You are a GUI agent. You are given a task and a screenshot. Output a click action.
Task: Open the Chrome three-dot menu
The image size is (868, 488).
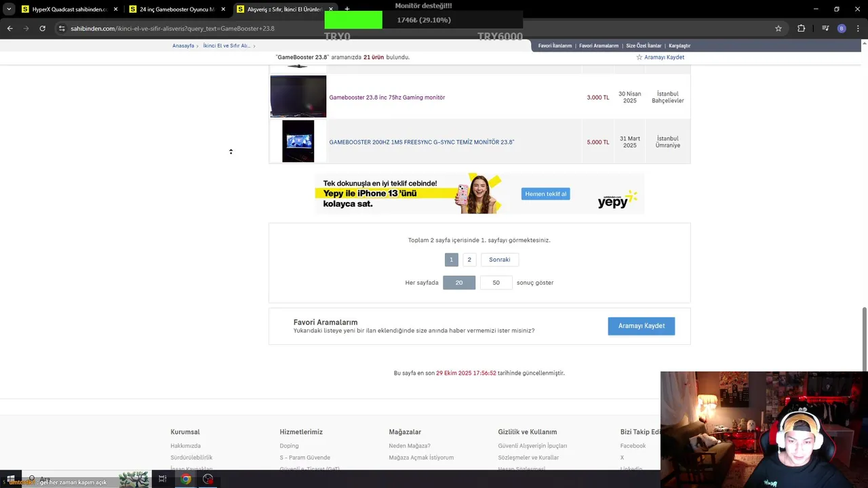coord(858,28)
